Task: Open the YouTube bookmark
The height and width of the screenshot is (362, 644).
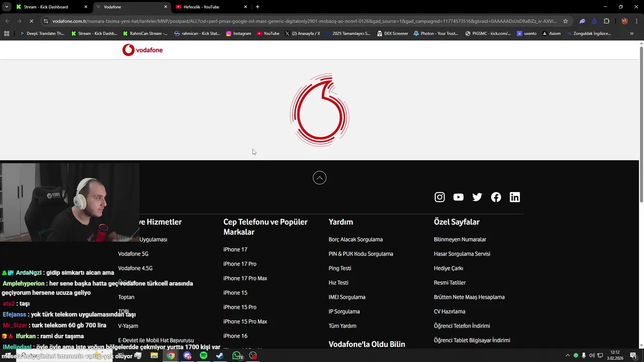Action: (268, 34)
